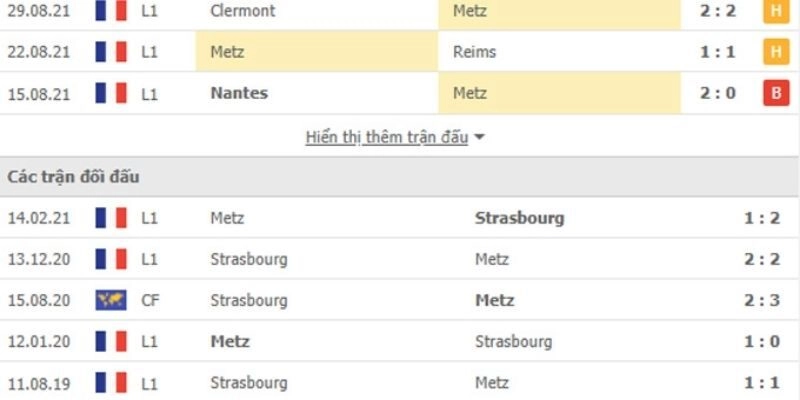800x400 pixels.
Task: Select Reims team name
Action: [473, 52]
